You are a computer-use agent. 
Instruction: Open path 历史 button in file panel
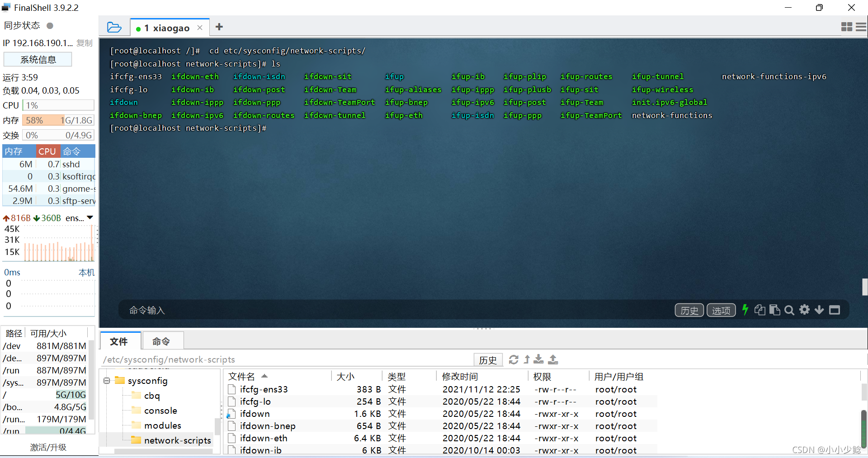[x=488, y=360]
